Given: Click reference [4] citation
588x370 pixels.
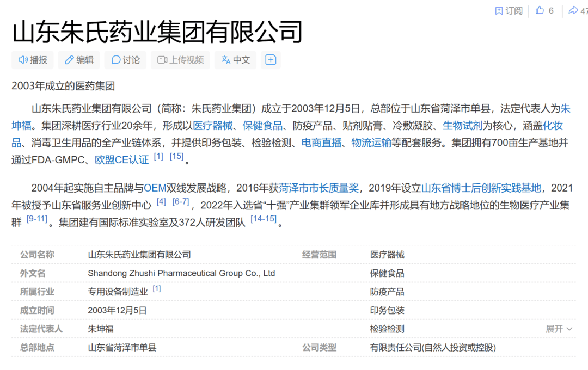Looking at the screenshot, I should coord(161,202).
